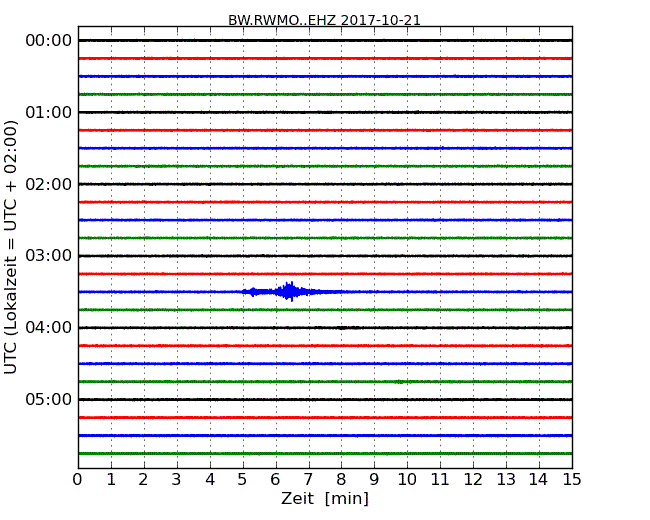Image resolution: width=650 pixels, height=520 pixels.
Task: Click the x-axis tick label 0
Action: click(78, 480)
